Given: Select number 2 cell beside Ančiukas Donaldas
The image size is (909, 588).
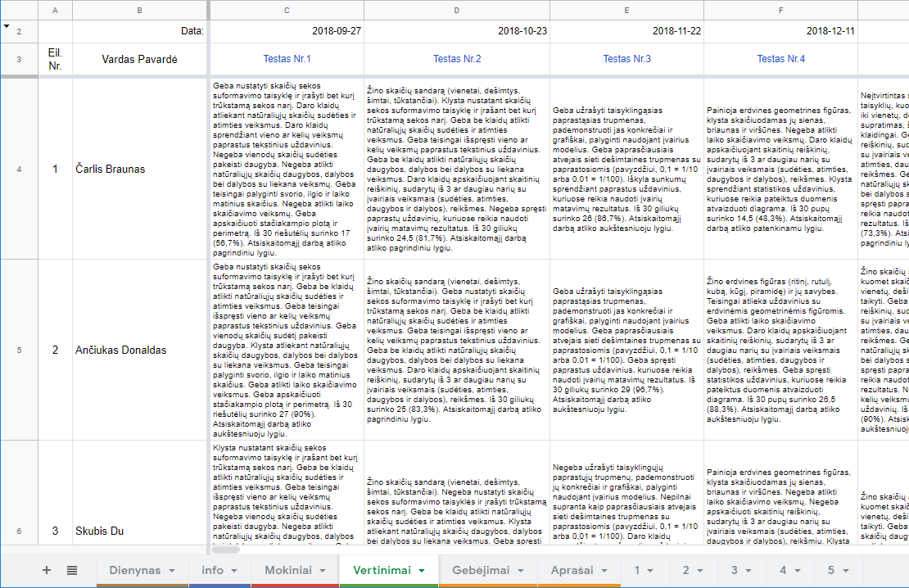Looking at the screenshot, I should [55, 351].
